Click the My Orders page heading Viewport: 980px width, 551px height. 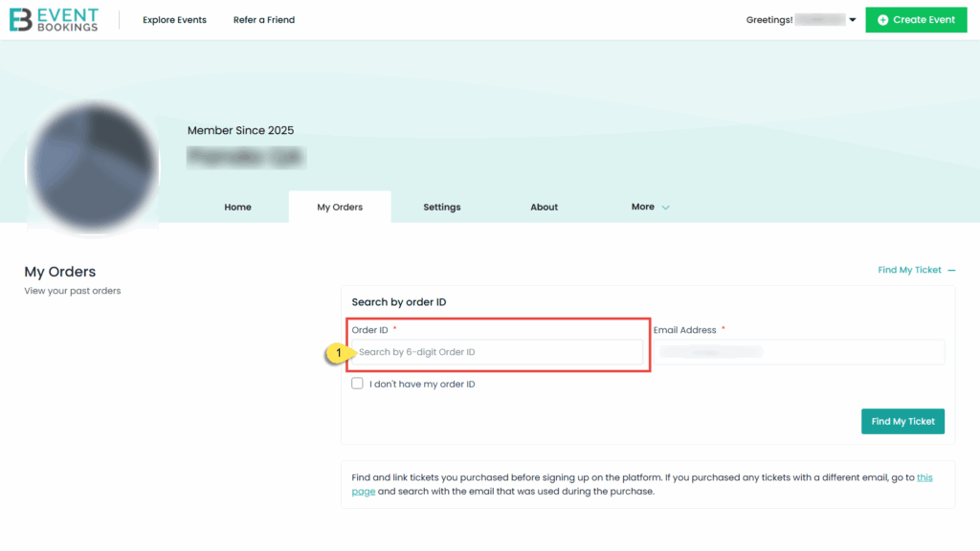(x=60, y=272)
